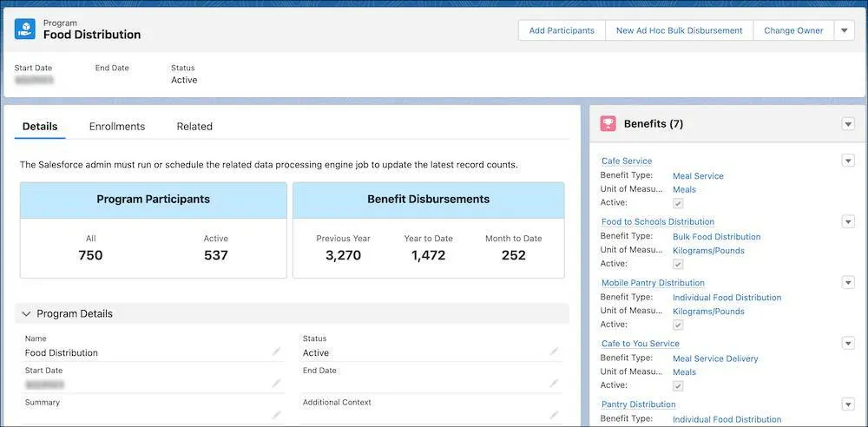Open the Pantry Distribution benefit link

click(x=638, y=404)
